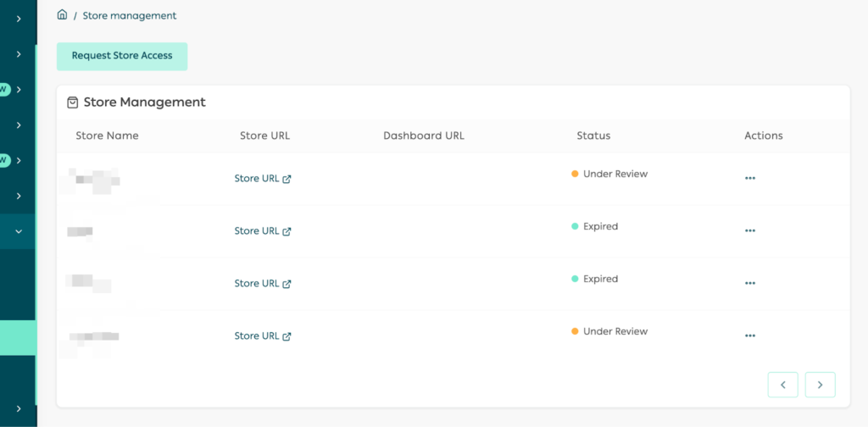Open actions menu for first Under Review row
Image resolution: width=868 pixels, height=427 pixels.
[x=750, y=178]
